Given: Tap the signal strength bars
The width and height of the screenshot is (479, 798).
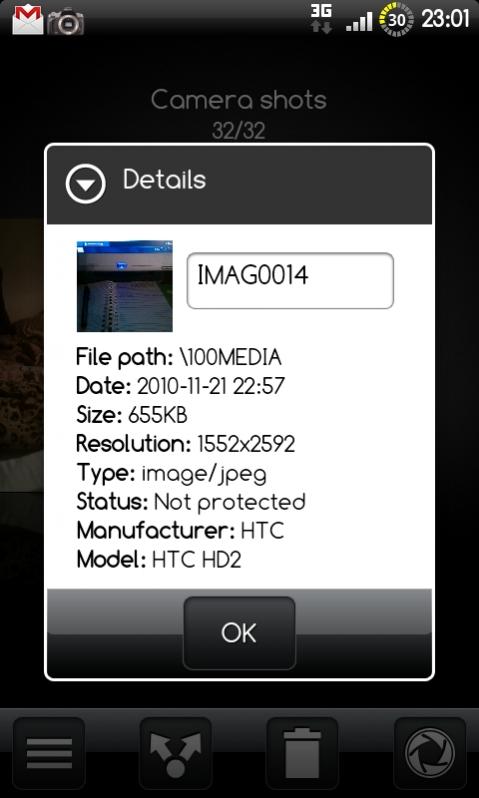Looking at the screenshot, I should click(359, 22).
